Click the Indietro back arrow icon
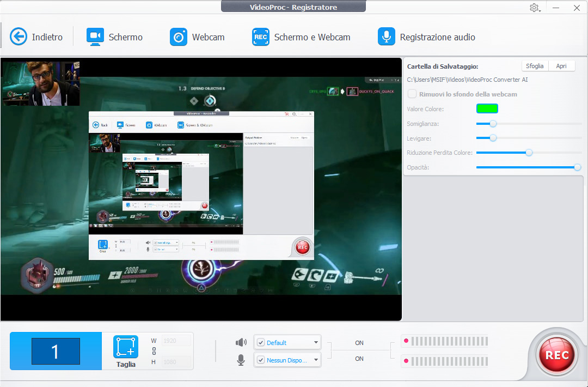 (19, 37)
